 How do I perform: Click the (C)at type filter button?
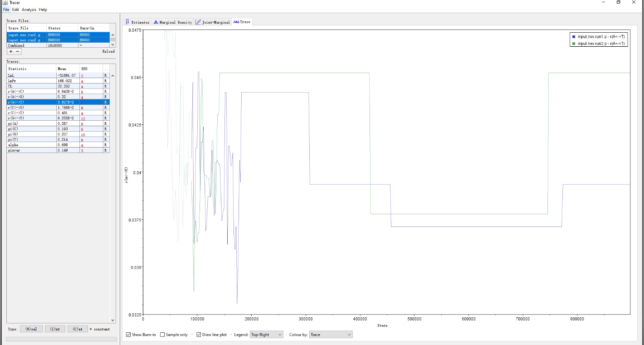coord(77,329)
